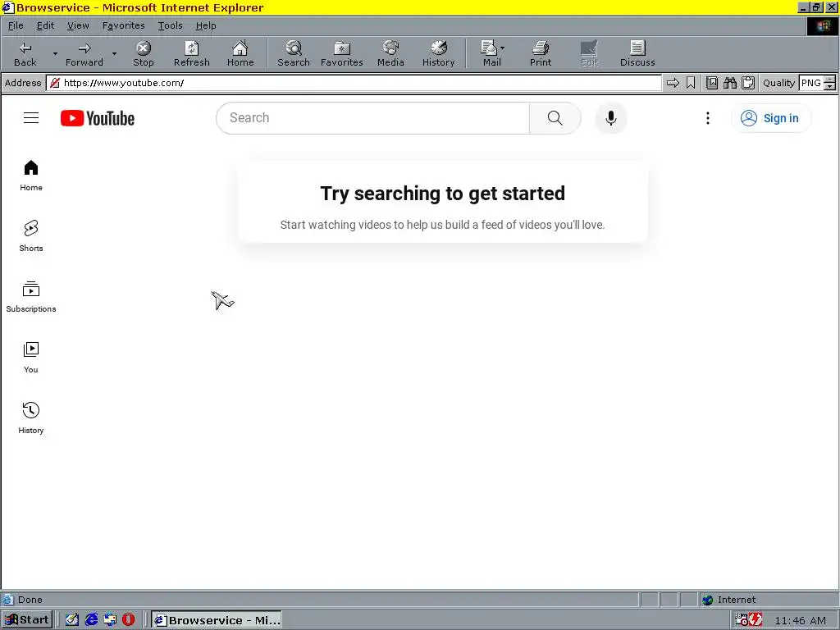This screenshot has width=840, height=630.
Task: Open Subscriptions in the YouTube sidebar
Action: pos(31,297)
